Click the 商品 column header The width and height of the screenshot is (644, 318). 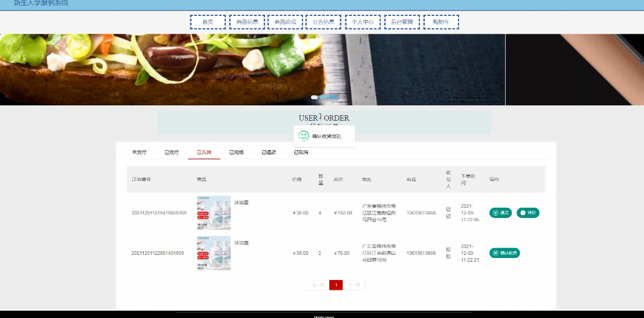(201, 180)
